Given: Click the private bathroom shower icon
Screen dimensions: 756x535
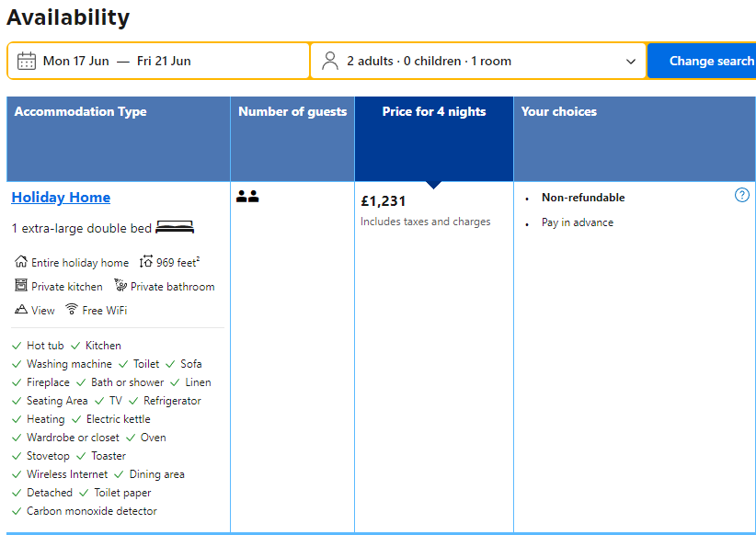Looking at the screenshot, I should pos(120,286).
